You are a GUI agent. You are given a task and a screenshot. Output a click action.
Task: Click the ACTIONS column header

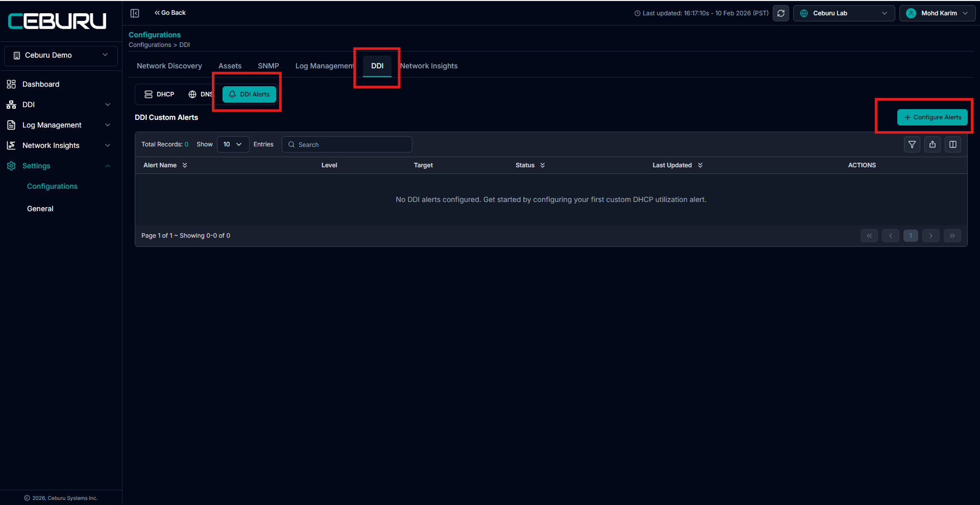(x=862, y=165)
